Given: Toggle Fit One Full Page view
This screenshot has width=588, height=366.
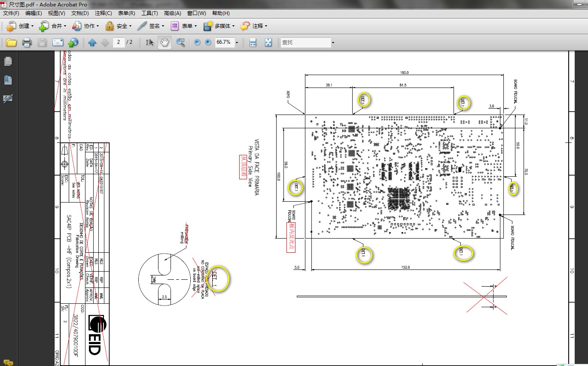Looking at the screenshot, I should click(x=268, y=42).
